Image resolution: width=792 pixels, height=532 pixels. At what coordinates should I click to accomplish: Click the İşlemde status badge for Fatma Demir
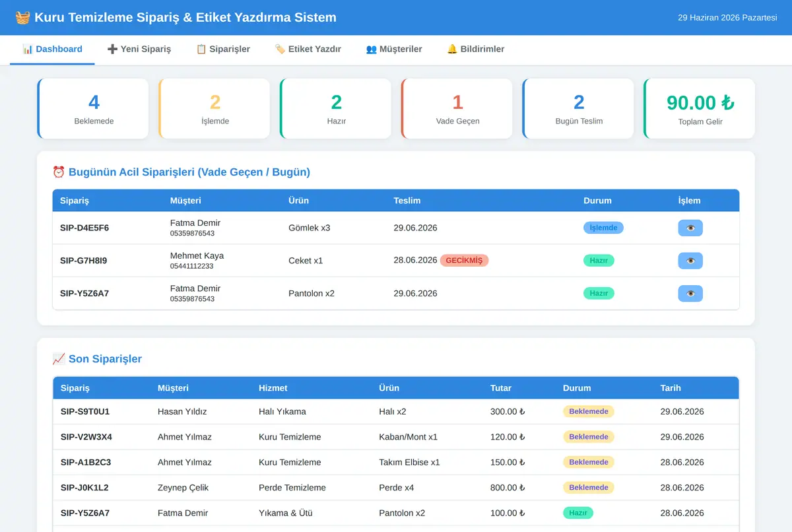click(603, 228)
